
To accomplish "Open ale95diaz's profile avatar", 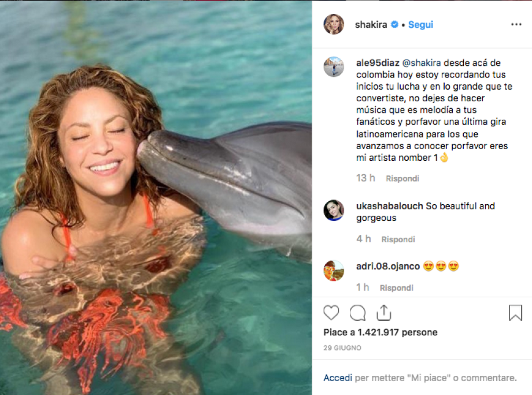I will 334,67.
